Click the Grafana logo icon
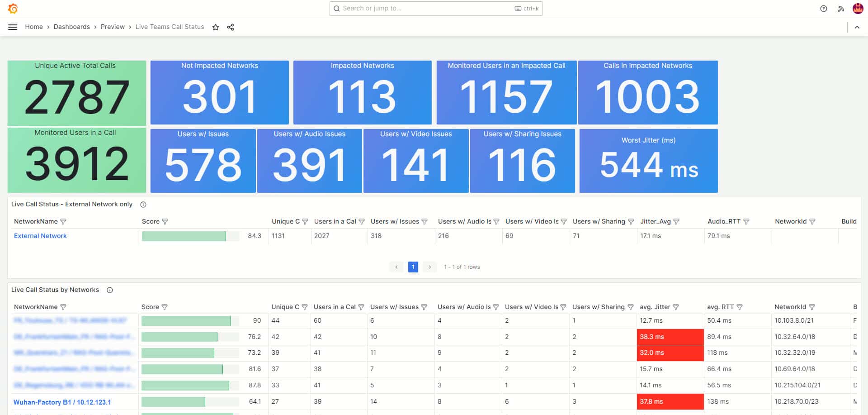Viewport: 868px width, 415px height. (13, 9)
